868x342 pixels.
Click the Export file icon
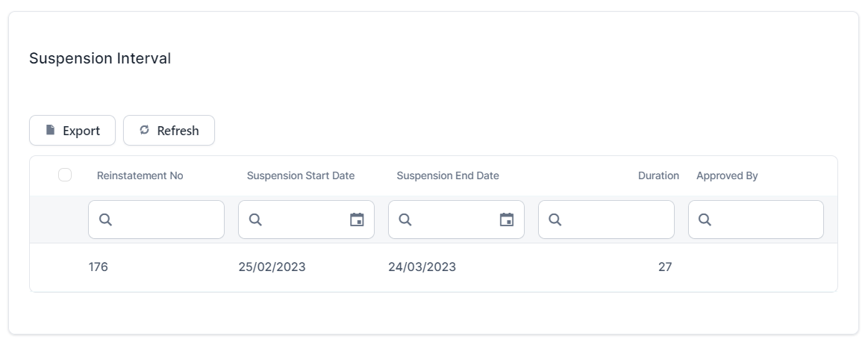pyautogui.click(x=51, y=130)
